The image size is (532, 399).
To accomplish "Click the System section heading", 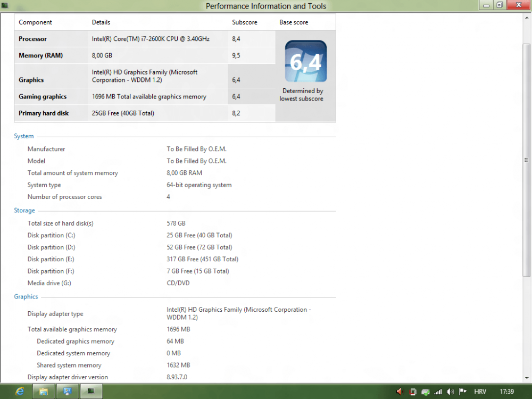I will pyautogui.click(x=24, y=136).
